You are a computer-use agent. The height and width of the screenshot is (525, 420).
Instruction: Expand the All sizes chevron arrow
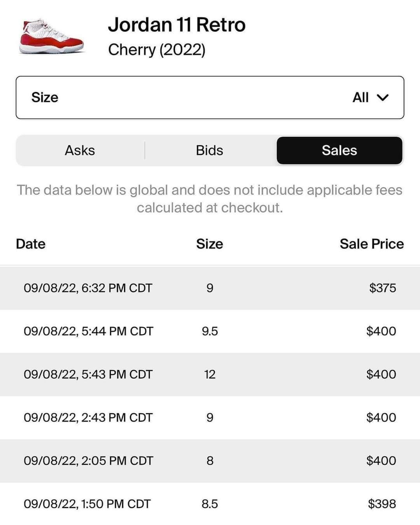click(383, 97)
